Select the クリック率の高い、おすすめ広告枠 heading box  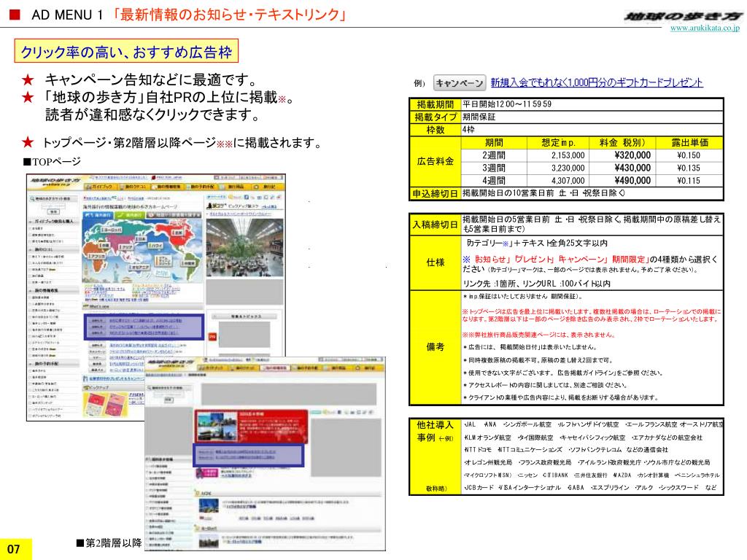coord(126,52)
